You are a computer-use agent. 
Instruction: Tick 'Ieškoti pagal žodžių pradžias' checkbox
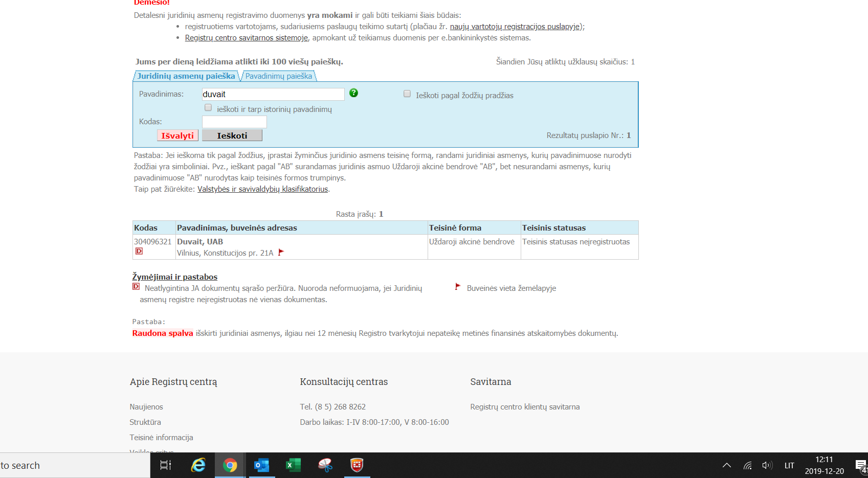(x=407, y=94)
